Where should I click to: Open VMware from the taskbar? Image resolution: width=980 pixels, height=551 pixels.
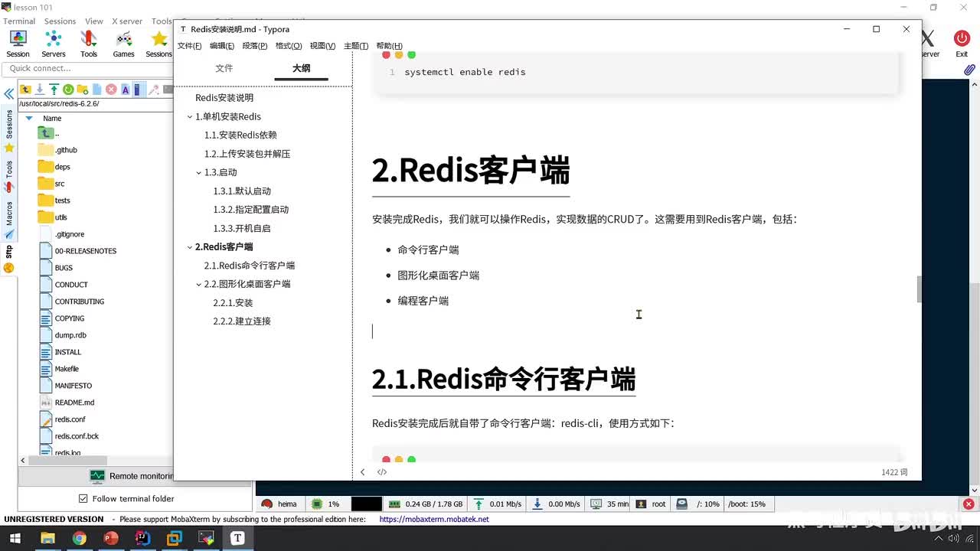pyautogui.click(x=174, y=538)
